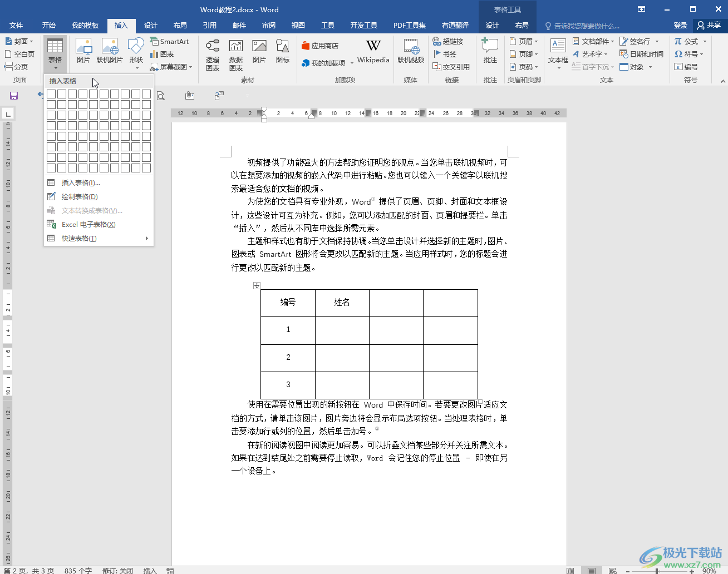Click the 告诉我您想要做什么 search box

[x=583, y=26]
